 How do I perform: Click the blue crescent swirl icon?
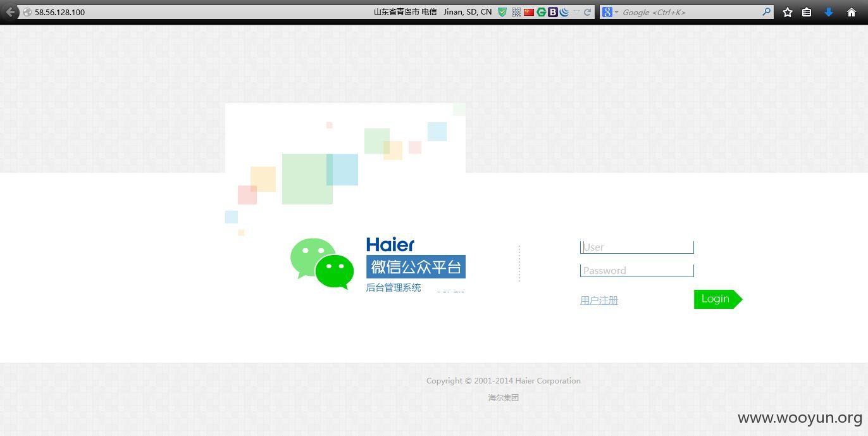[564, 12]
